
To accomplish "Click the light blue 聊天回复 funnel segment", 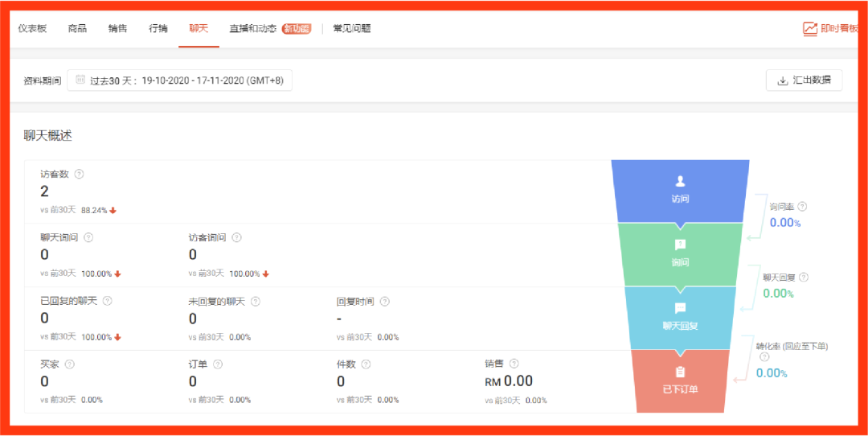I will [681, 318].
